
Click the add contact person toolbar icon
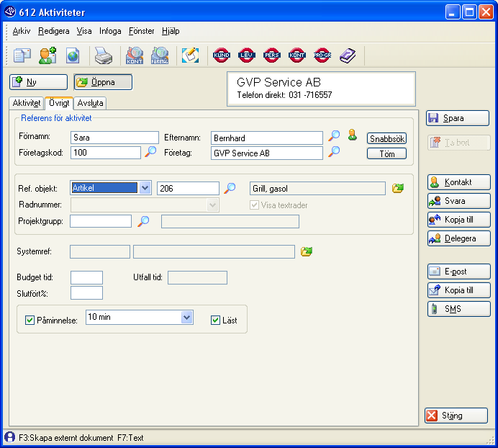point(47,55)
